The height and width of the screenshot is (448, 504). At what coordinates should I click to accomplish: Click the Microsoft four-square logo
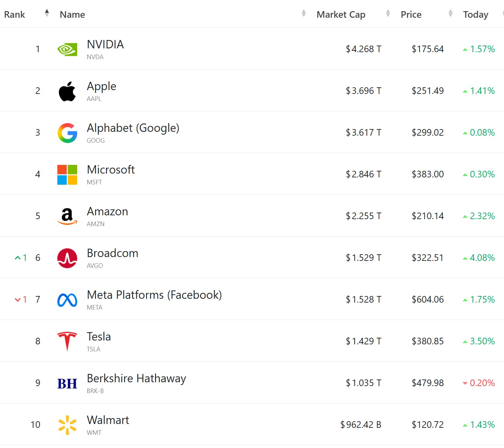tap(67, 175)
